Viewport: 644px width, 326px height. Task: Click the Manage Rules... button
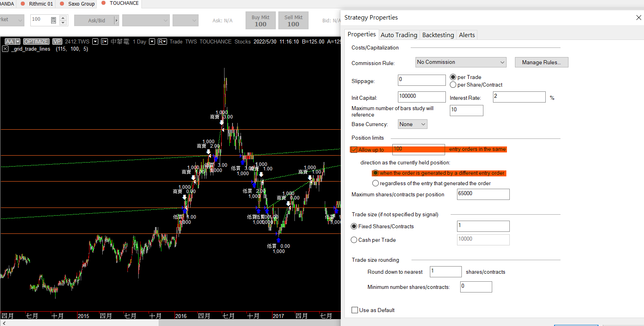pos(541,62)
